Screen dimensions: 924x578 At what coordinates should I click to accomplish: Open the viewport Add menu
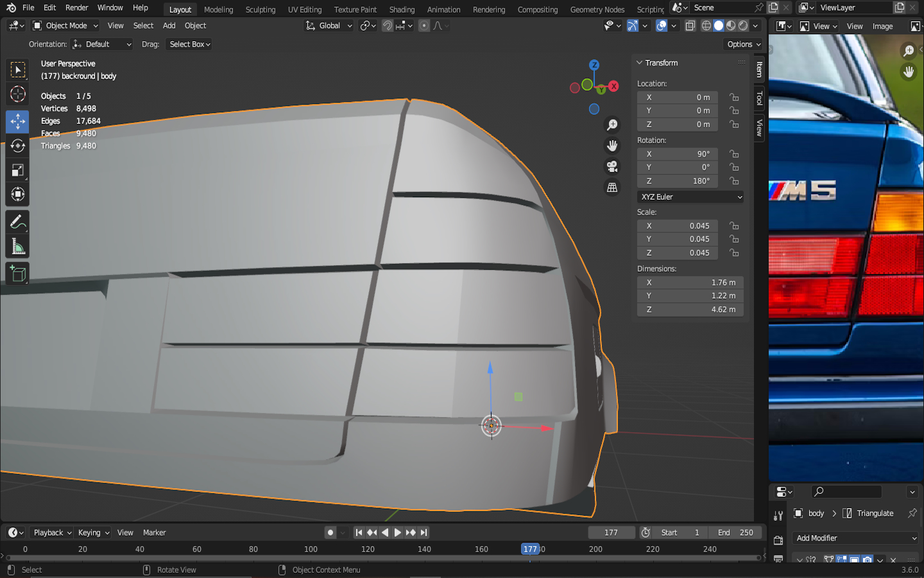click(169, 26)
